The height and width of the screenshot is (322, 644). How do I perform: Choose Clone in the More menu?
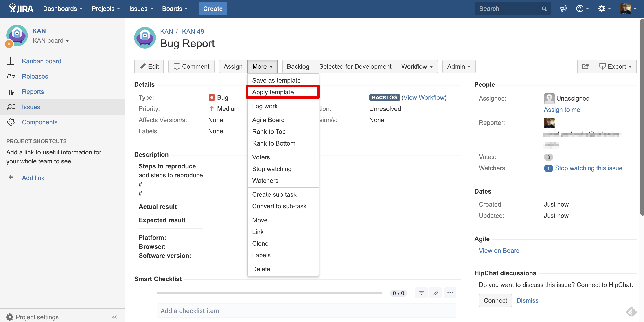click(x=260, y=243)
